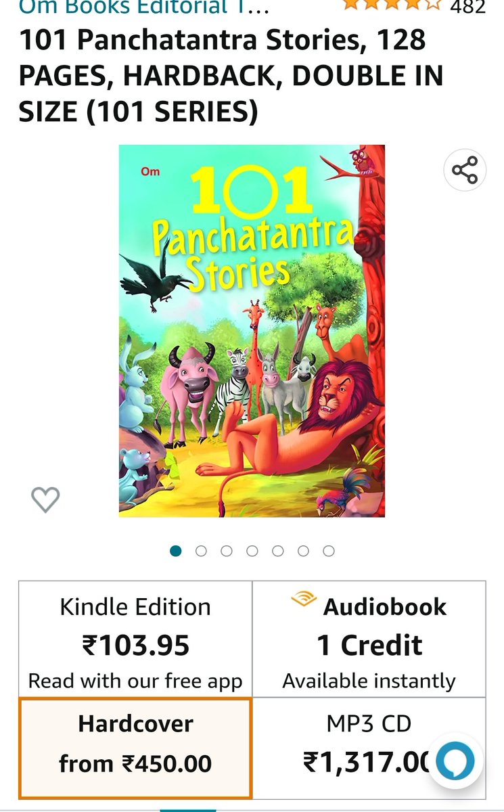The height and width of the screenshot is (812, 504).
Task: Open the 482 ratings count
Action: tap(468, 7)
